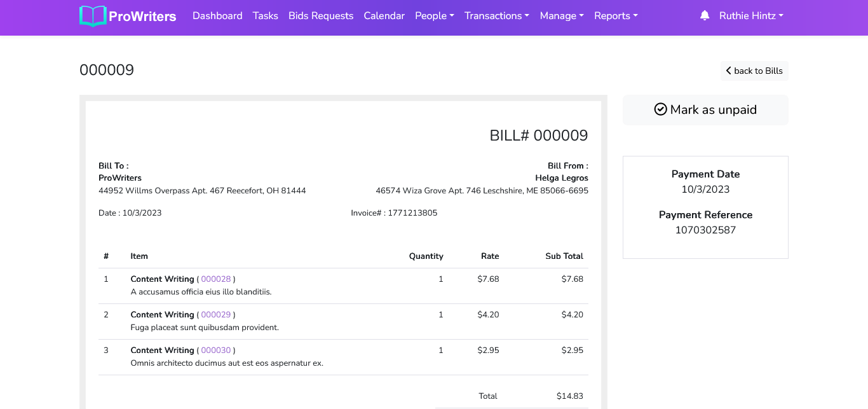Navigate to Bids Requests
The height and width of the screenshot is (409, 868).
[320, 16]
